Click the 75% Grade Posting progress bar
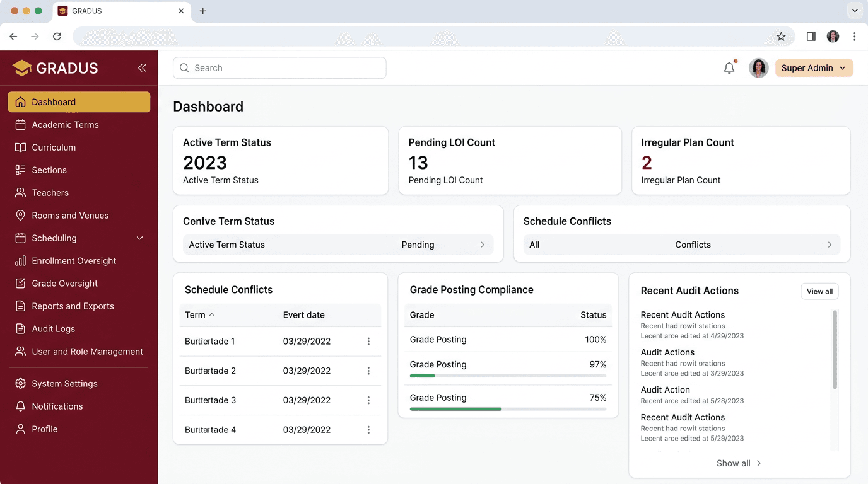 point(508,408)
